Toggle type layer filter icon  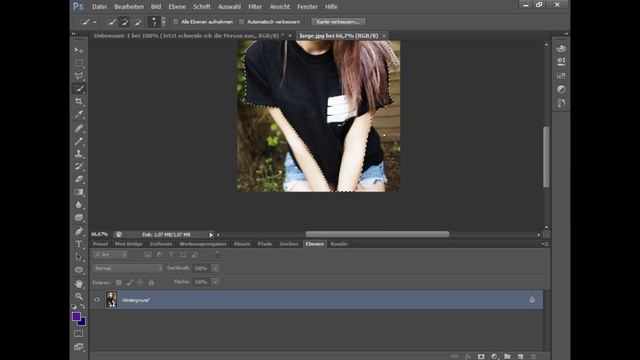[x=171, y=255]
